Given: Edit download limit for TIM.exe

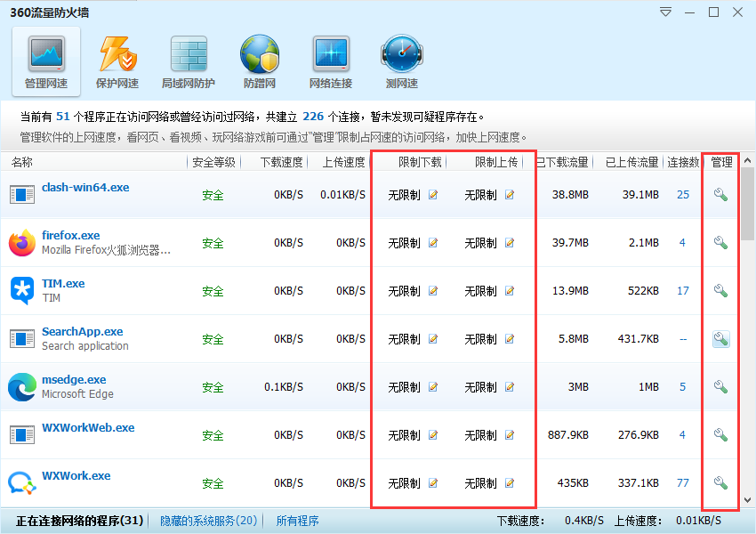Looking at the screenshot, I should [433, 289].
